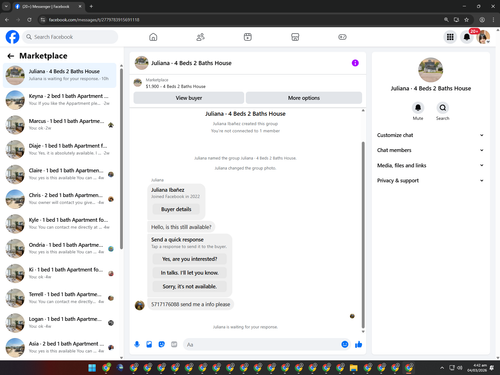Open File Explorer from taskbar
The image size is (500, 375).
pos(353,368)
